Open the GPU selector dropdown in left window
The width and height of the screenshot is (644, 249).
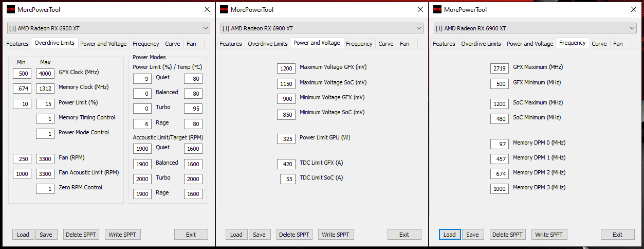pyautogui.click(x=108, y=28)
